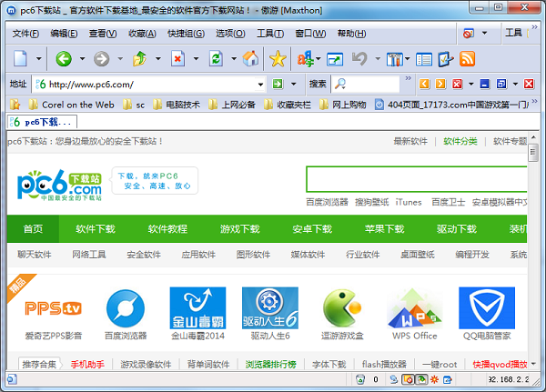Viewport: 546px width, 392px height.
Task: Click the Undo closed tab arrow
Action: point(359,58)
